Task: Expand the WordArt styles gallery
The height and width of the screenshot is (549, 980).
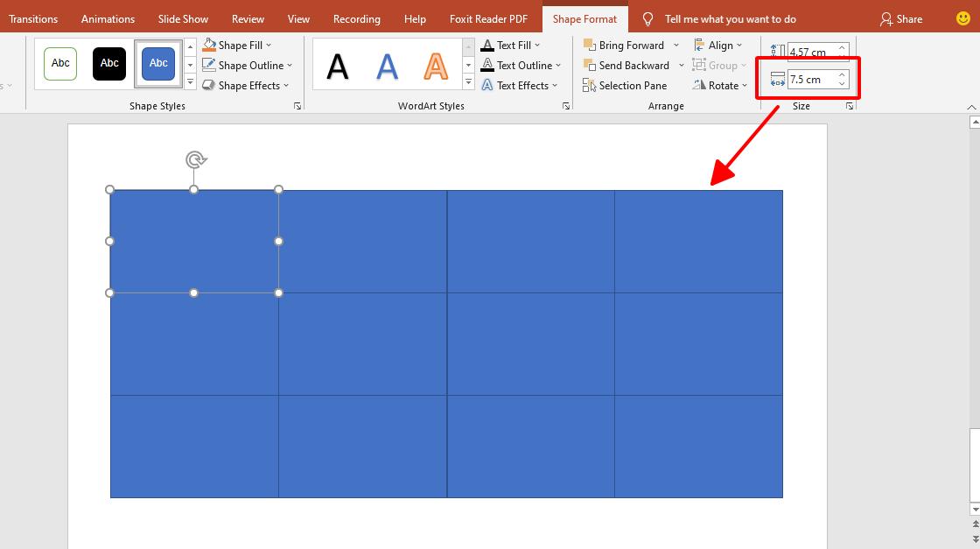Action: click(x=469, y=82)
